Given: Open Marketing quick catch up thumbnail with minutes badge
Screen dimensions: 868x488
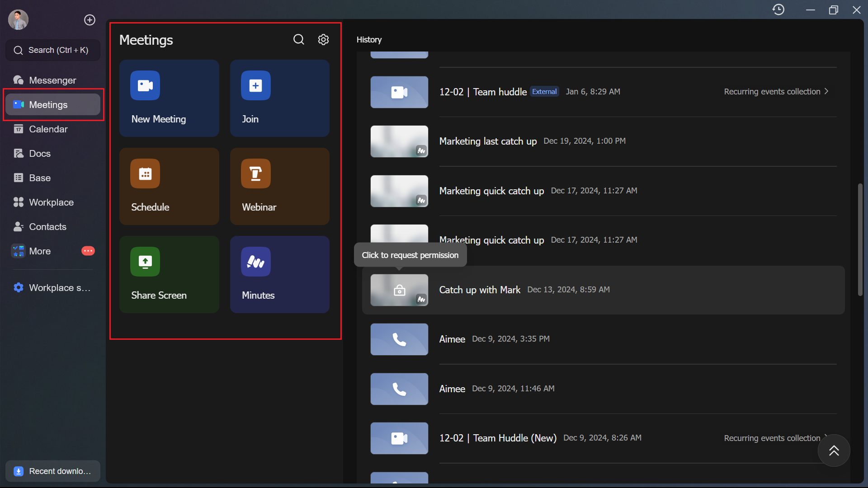Looking at the screenshot, I should pyautogui.click(x=399, y=191).
